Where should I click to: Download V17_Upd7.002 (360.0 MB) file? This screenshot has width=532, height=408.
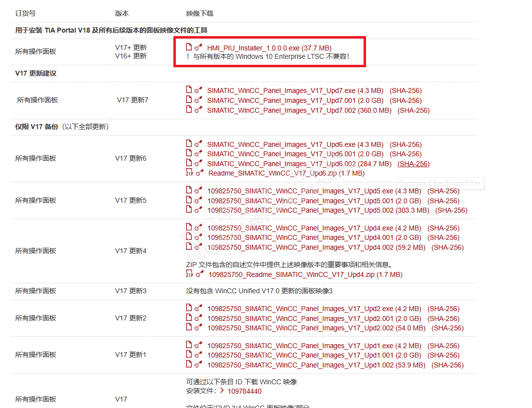pos(299,110)
